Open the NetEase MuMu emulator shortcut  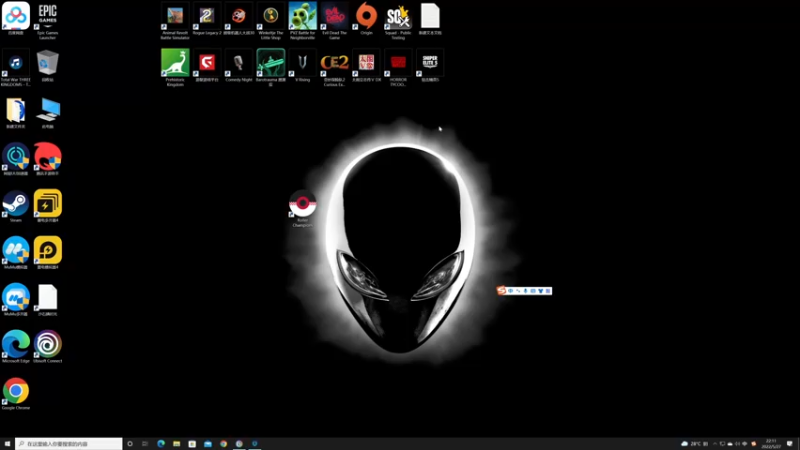click(x=16, y=251)
